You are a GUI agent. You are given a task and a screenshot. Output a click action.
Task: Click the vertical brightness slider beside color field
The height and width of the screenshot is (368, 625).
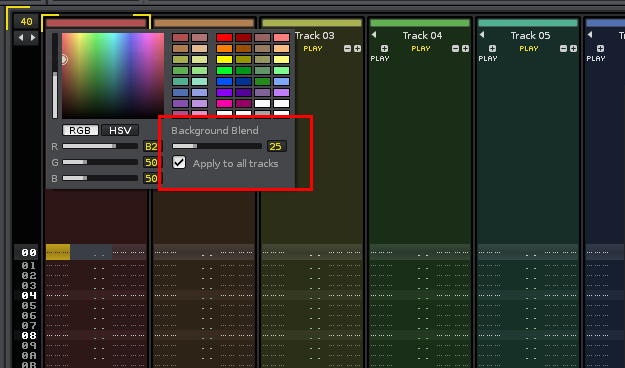[55, 76]
